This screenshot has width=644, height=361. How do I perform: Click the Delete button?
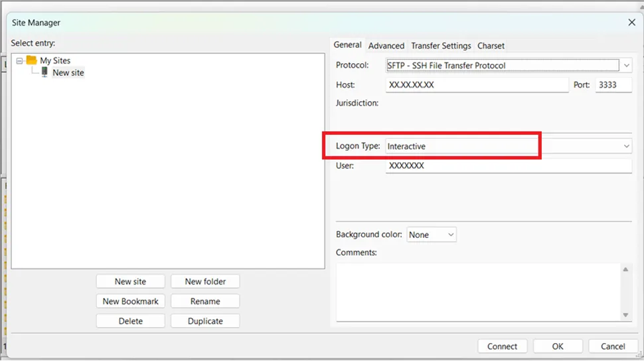131,321
